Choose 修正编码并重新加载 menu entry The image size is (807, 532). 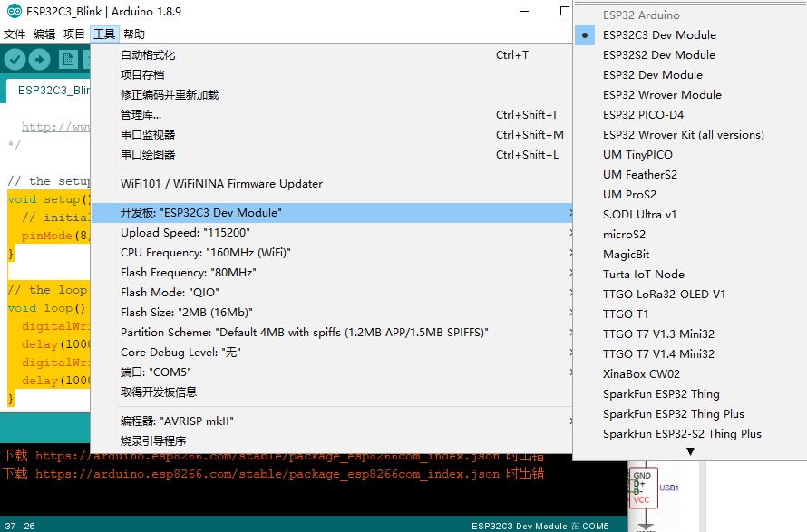pos(332,95)
